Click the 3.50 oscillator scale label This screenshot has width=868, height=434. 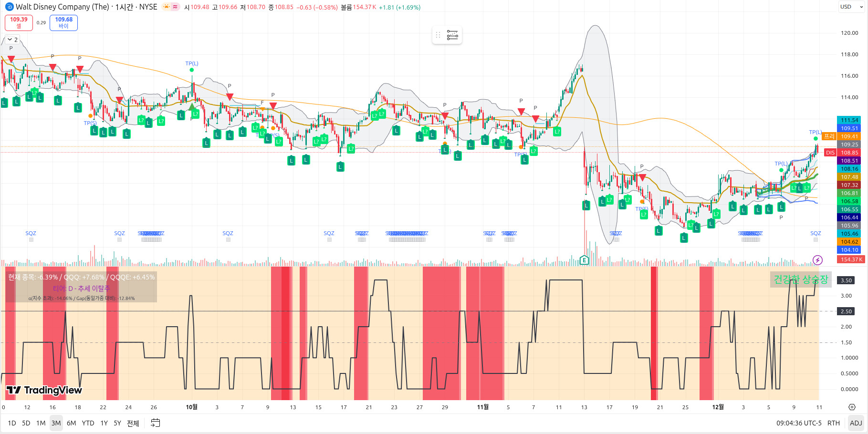tap(847, 280)
